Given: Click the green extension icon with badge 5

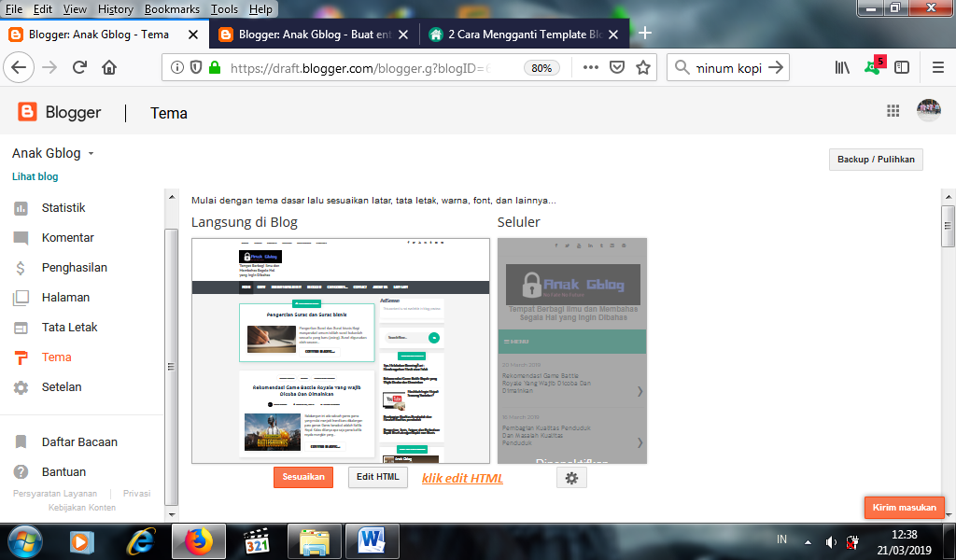Looking at the screenshot, I should 874,66.
